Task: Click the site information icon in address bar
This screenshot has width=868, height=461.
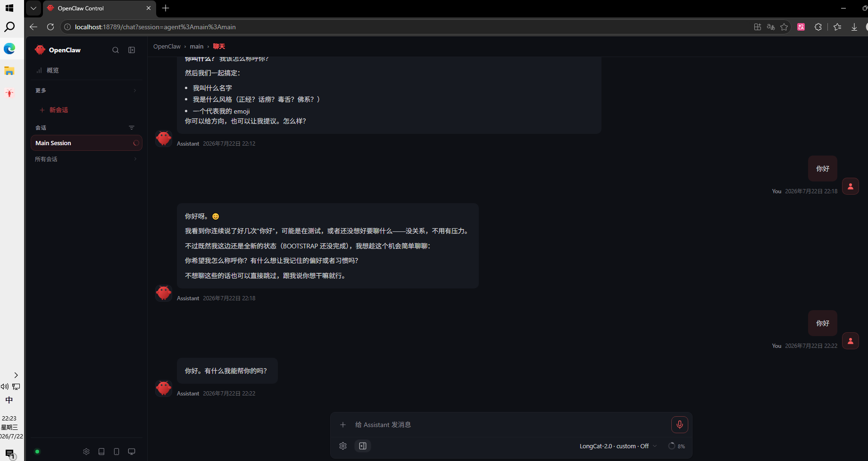Action: pyautogui.click(x=67, y=27)
